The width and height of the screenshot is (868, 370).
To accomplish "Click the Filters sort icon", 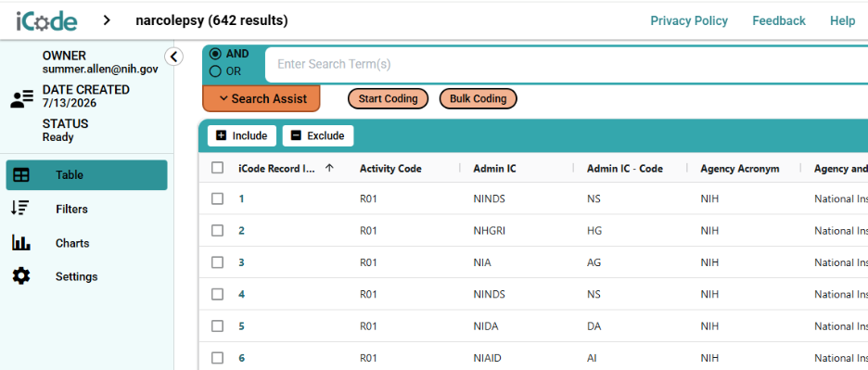I will point(20,209).
